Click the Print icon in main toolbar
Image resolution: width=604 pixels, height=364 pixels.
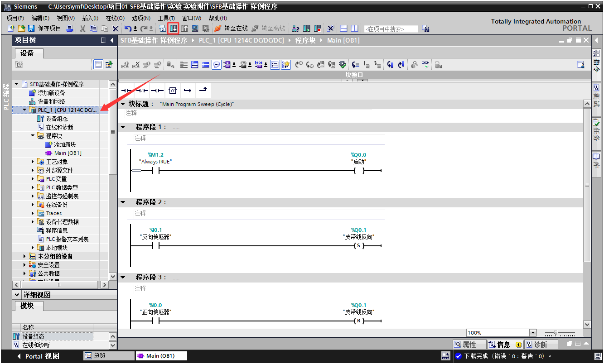(70, 29)
